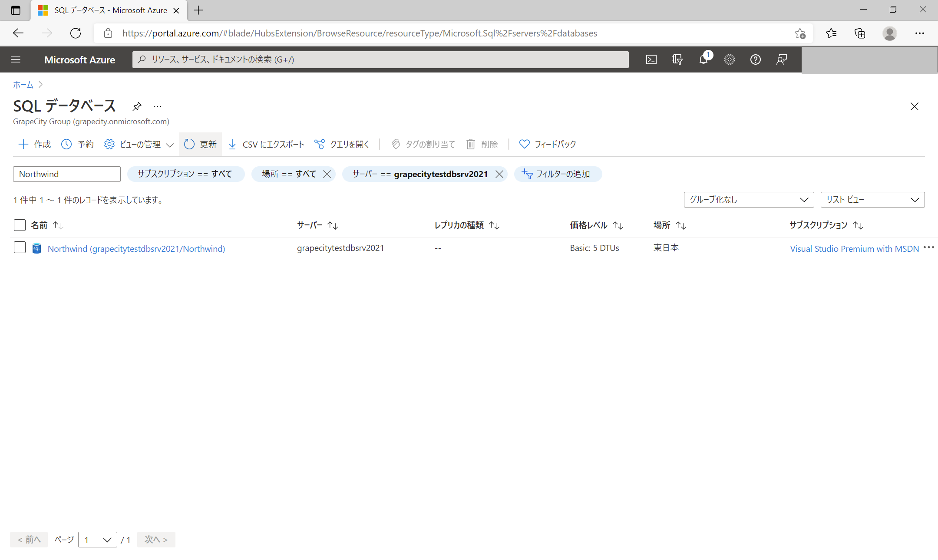Open the browser tab actions menu icon
The width and height of the screenshot is (938, 560).
click(16, 10)
